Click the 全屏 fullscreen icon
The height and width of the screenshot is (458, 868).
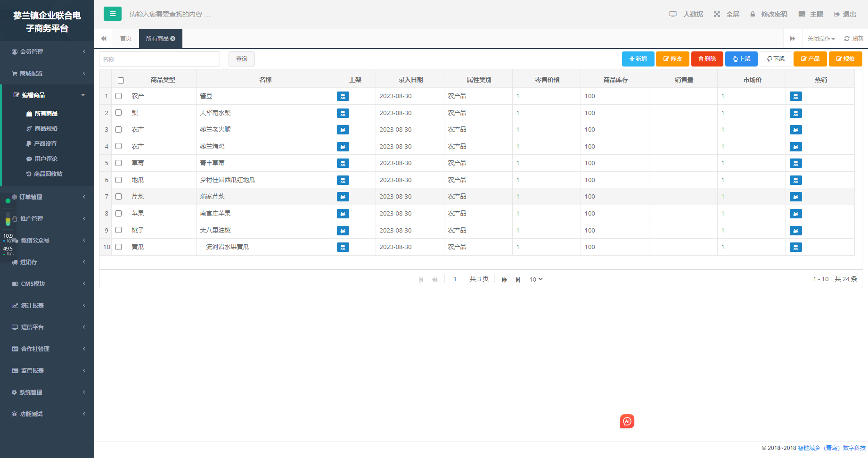point(717,14)
